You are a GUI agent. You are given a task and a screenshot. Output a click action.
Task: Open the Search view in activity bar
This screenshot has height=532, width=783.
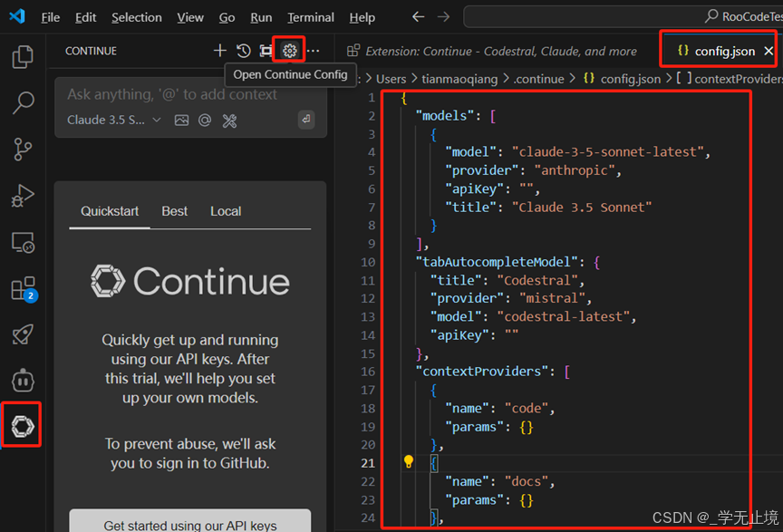pyautogui.click(x=23, y=102)
